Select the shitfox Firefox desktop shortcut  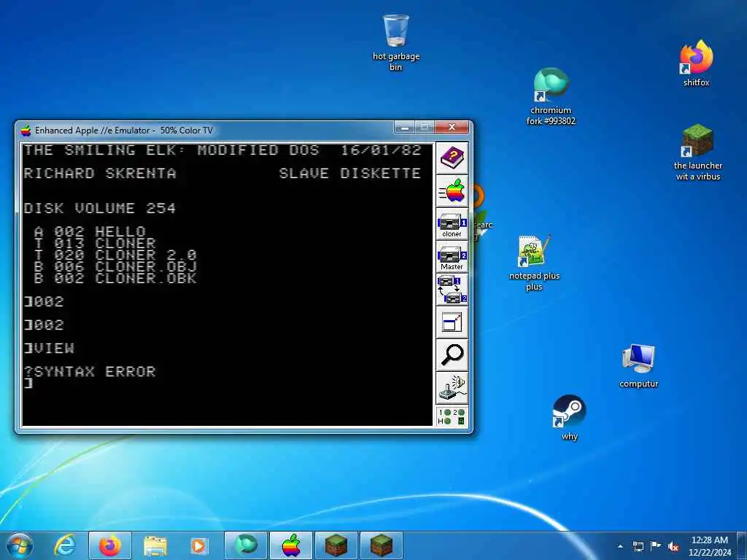click(696, 63)
